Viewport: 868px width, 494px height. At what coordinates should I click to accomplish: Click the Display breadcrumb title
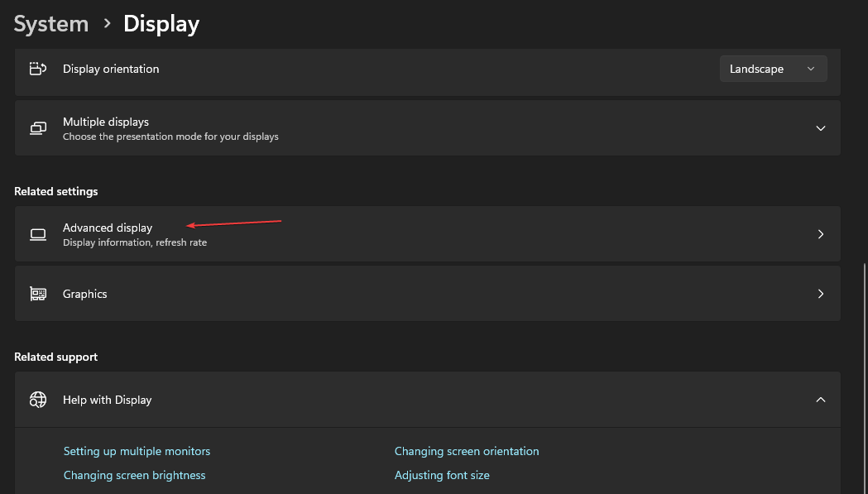click(161, 24)
